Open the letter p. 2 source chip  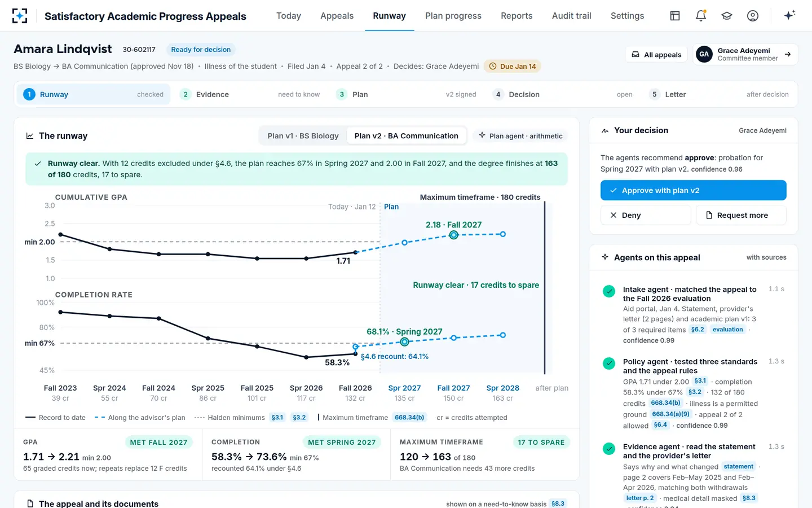tap(640, 498)
